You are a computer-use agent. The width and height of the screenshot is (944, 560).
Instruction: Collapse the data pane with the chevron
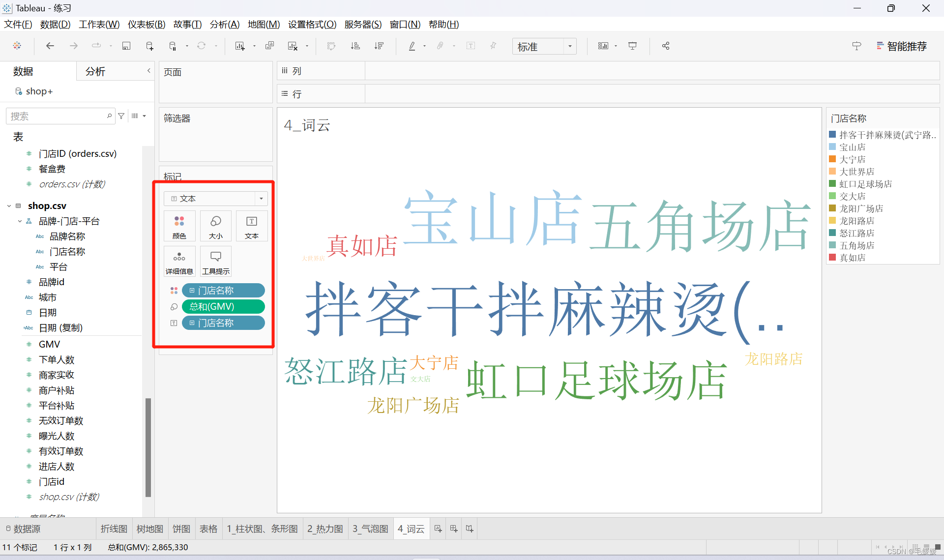click(148, 71)
